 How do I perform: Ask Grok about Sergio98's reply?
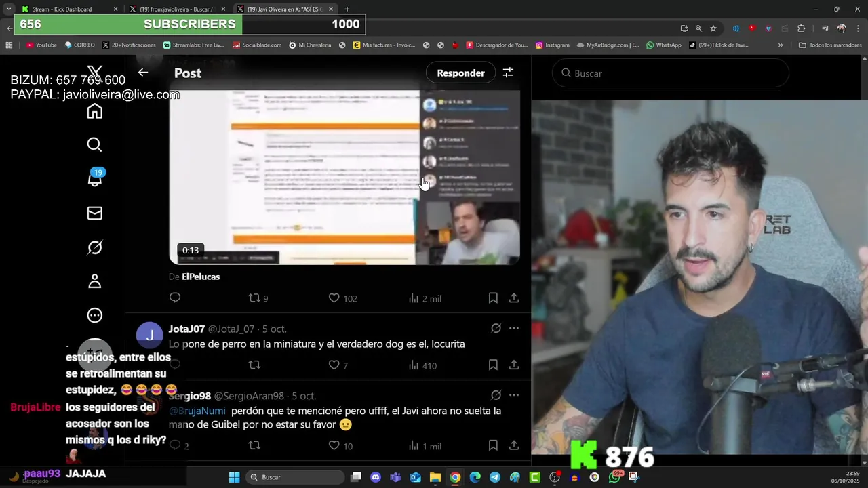tap(496, 395)
